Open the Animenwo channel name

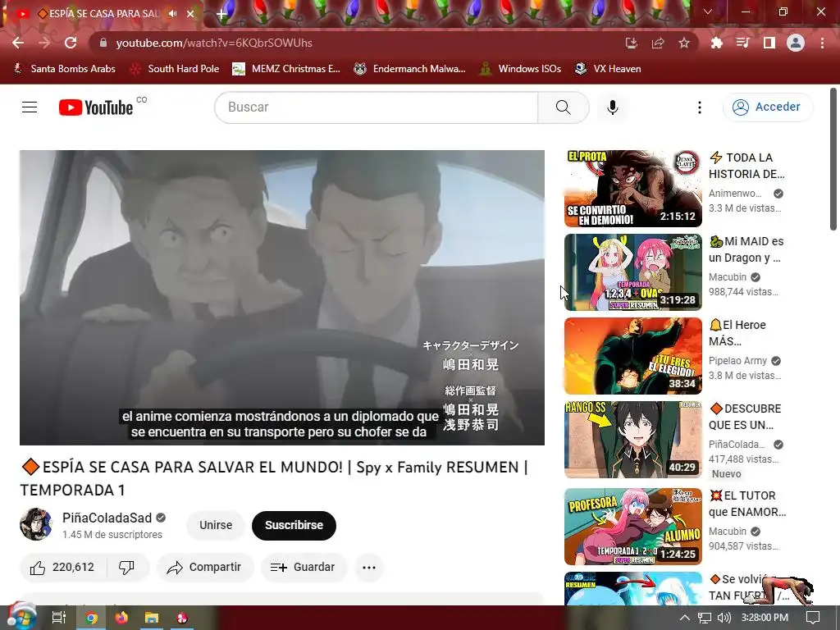click(x=735, y=194)
